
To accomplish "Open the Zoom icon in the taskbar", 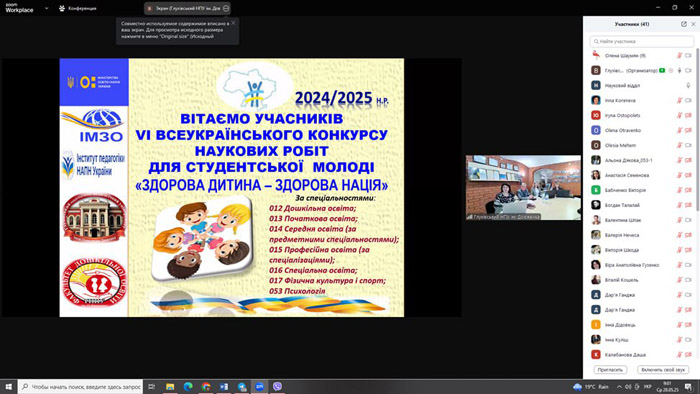I will [259, 386].
